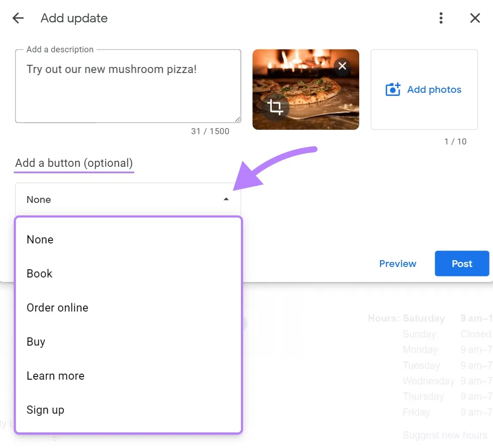
Task: Remove the pizza photo
Action: [x=342, y=66]
